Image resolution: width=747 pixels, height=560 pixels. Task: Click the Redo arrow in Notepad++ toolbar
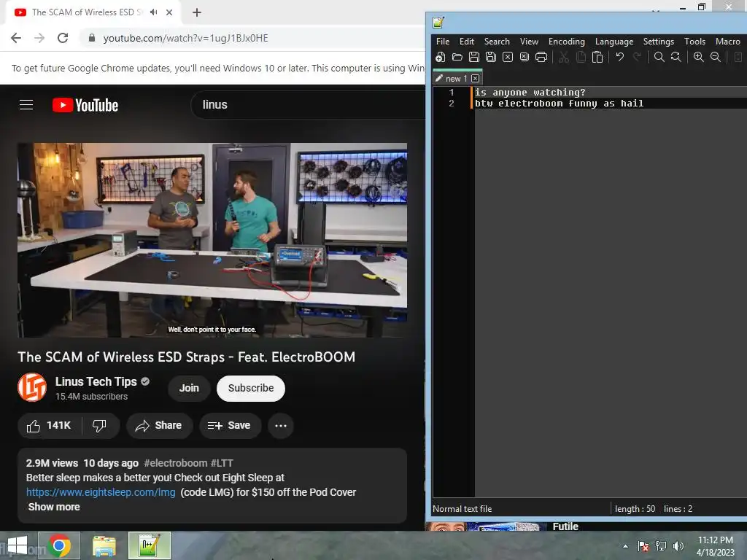click(636, 57)
